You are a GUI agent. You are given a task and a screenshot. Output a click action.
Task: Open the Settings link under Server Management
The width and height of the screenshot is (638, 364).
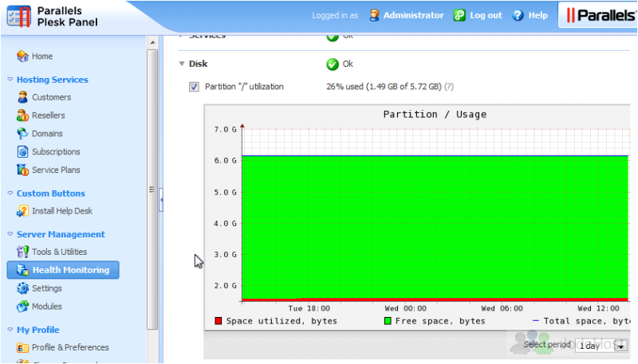(47, 288)
